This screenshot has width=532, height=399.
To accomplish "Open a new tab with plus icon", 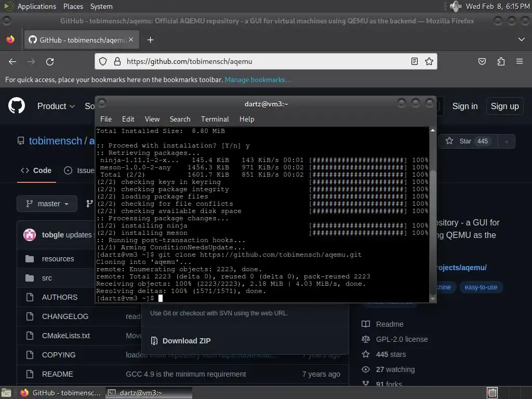I will point(150,40).
